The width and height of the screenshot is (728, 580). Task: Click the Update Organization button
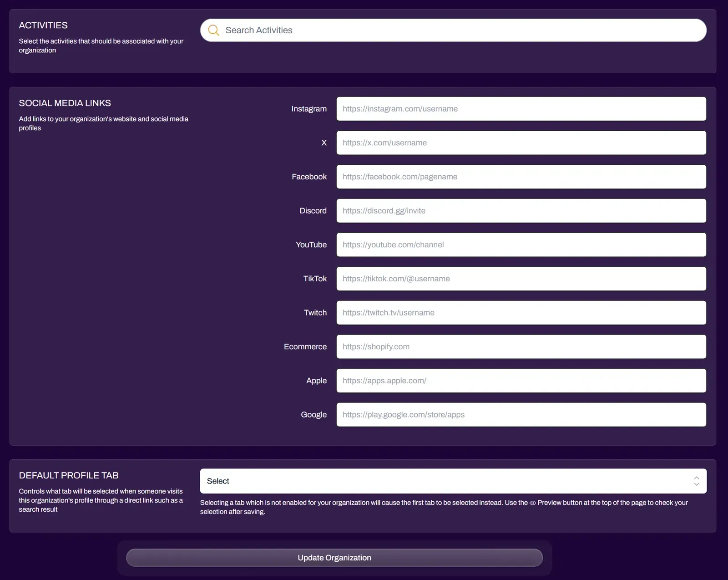(x=334, y=558)
